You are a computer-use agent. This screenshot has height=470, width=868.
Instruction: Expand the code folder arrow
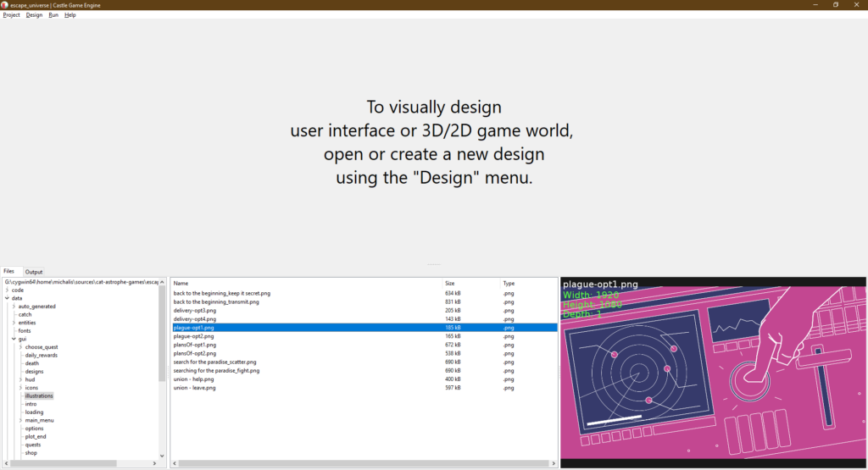click(x=7, y=290)
